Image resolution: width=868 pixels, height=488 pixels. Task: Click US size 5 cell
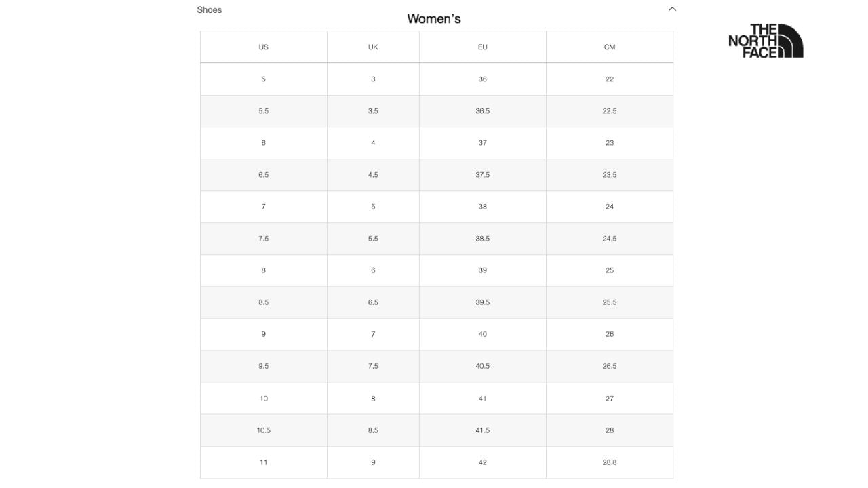click(x=263, y=79)
